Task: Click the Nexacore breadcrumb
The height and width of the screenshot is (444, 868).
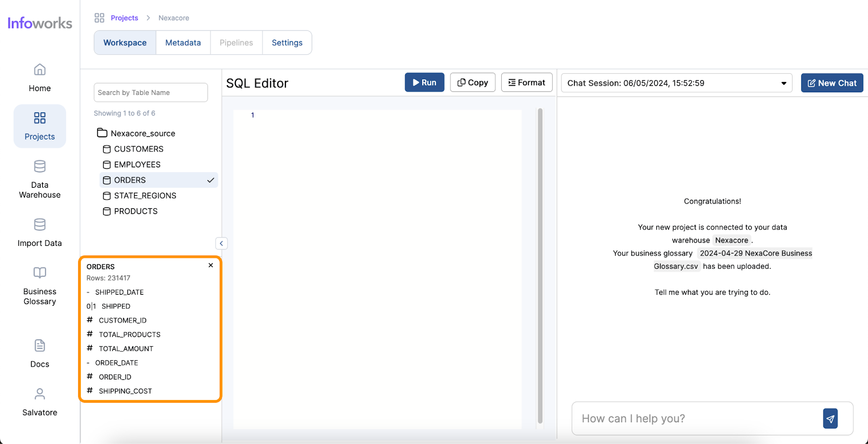Action: (174, 18)
